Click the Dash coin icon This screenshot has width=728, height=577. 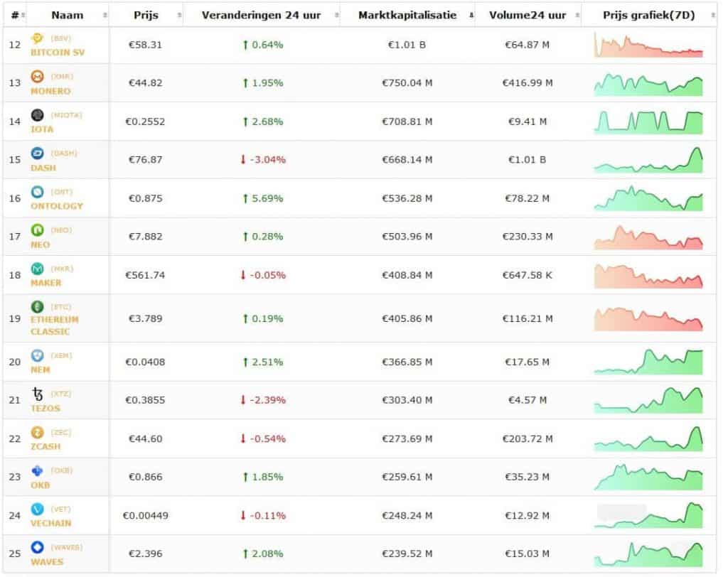click(37, 153)
